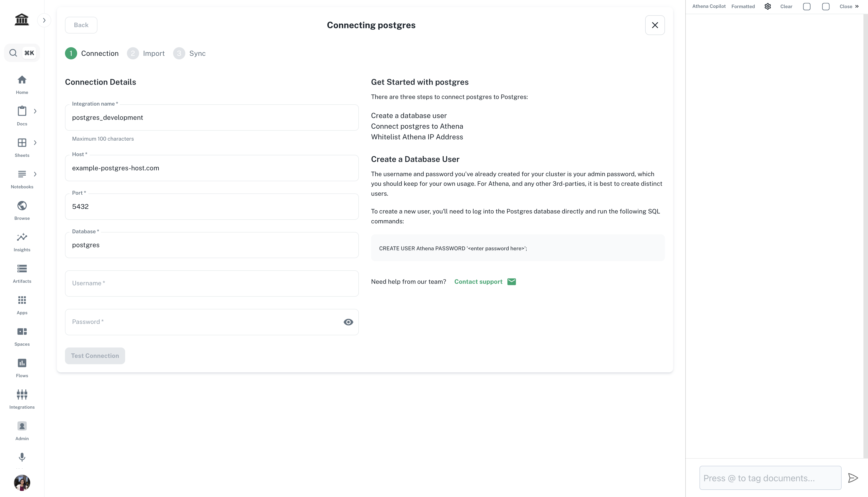Open Integrations in sidebar
Viewport: 868px width, 497px height.
click(x=22, y=399)
